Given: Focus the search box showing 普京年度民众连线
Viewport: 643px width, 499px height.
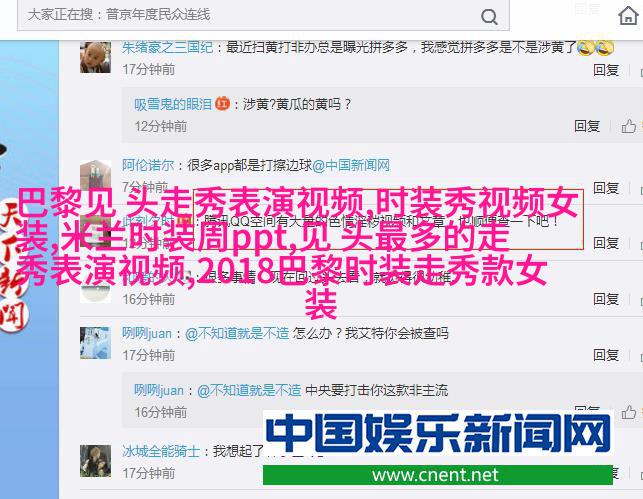Looking at the screenshot, I should pos(263,16).
